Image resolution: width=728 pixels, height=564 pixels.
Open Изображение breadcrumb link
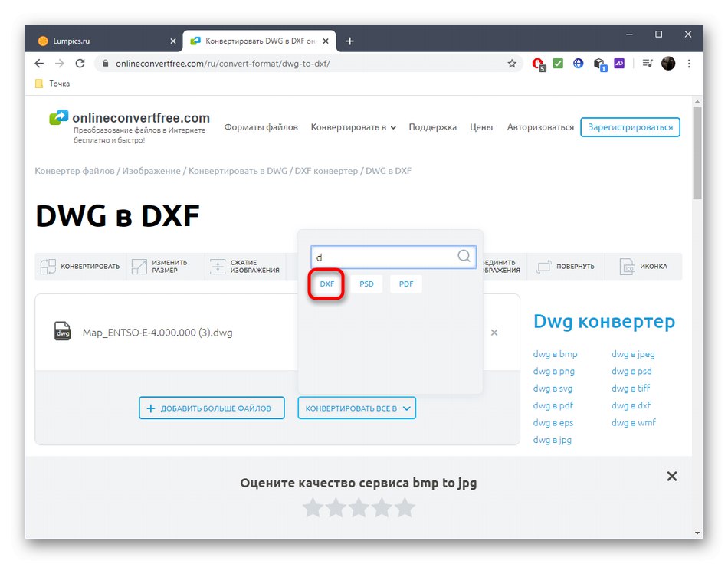151,171
